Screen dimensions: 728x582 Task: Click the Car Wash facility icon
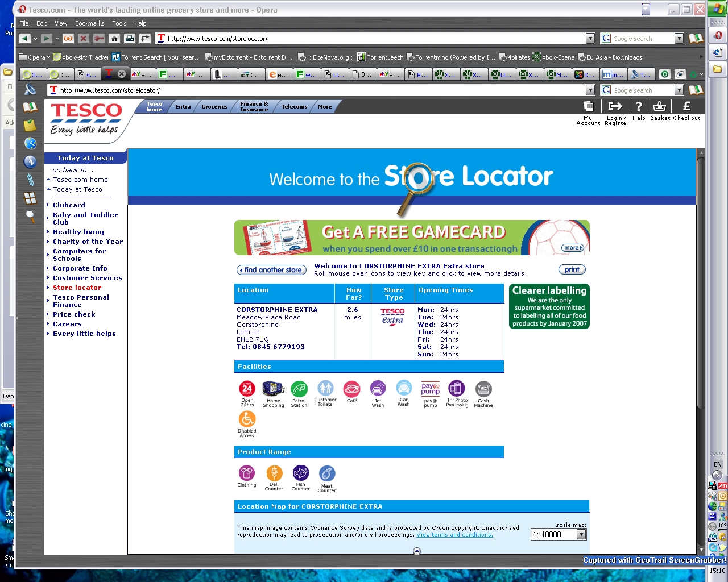(404, 388)
